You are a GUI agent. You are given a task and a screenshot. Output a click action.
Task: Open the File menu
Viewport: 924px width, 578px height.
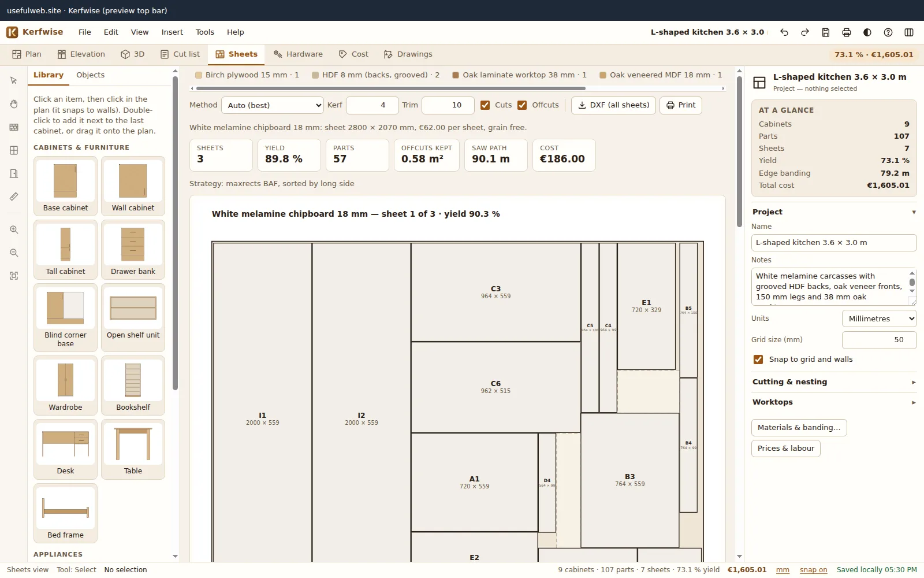coord(85,32)
